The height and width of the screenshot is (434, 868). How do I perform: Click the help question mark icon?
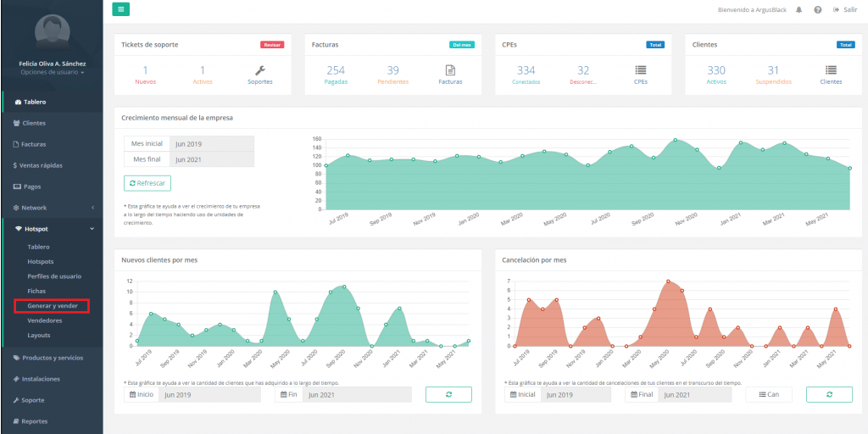point(817,9)
